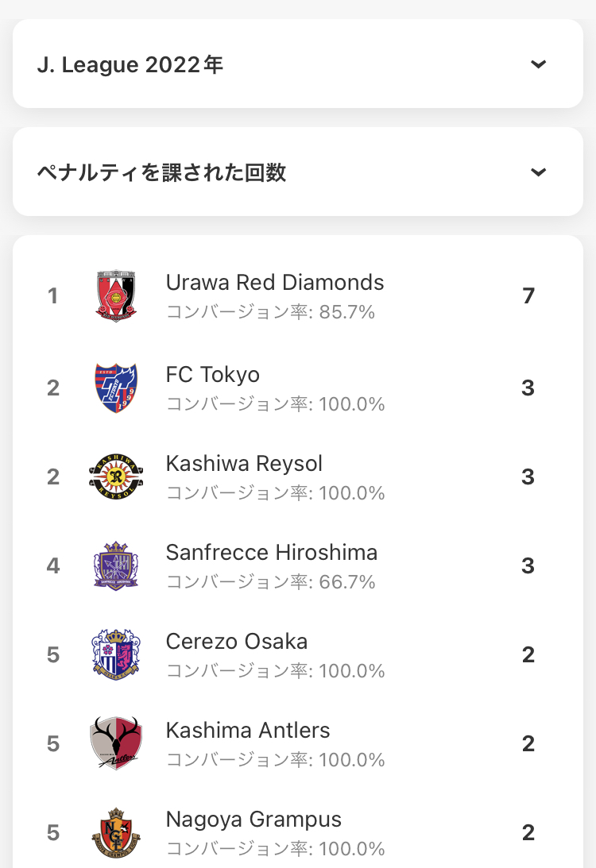Screen dimensions: 596x868
Task: Open the J. League 2022年 season selector
Action: pyautogui.click(x=298, y=64)
